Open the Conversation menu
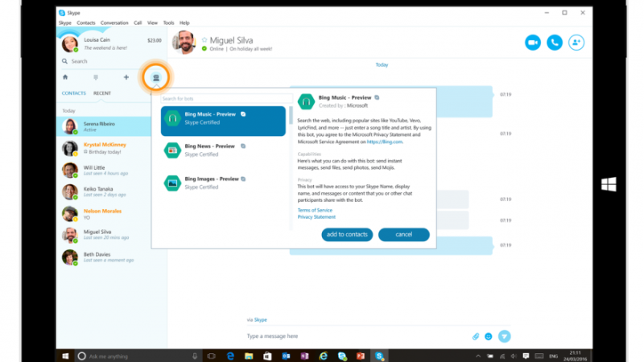This screenshot has height=362, width=644. [x=114, y=23]
